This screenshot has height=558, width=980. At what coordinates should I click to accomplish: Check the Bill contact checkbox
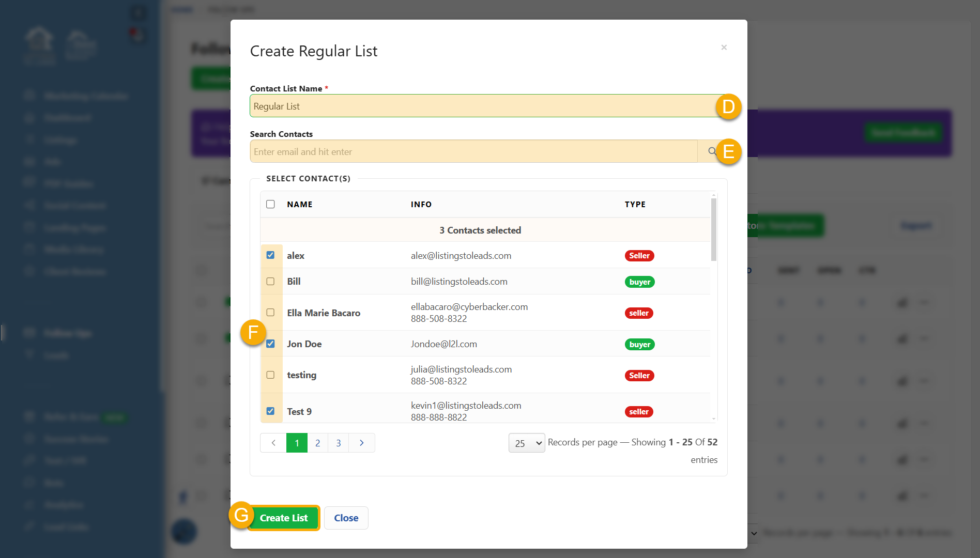(x=270, y=282)
